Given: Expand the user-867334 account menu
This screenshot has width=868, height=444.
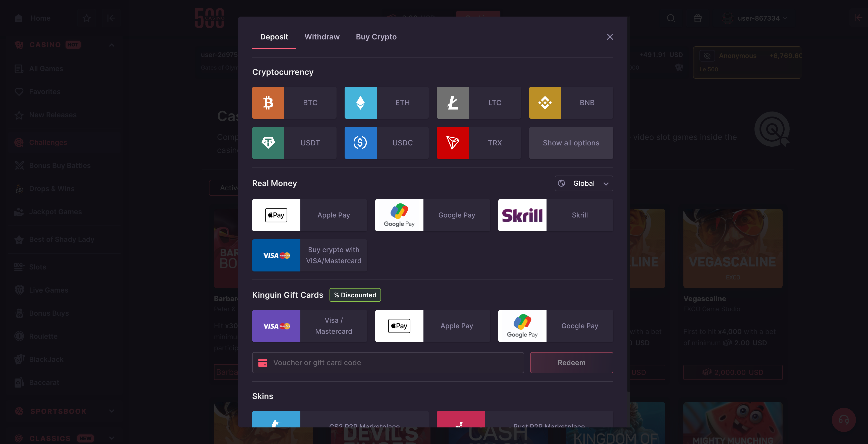Looking at the screenshot, I should click(x=758, y=18).
